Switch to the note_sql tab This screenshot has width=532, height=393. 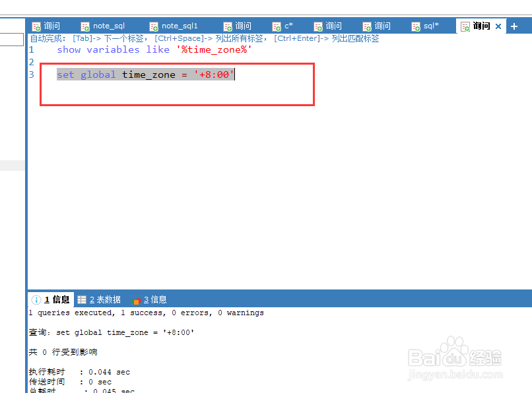[109, 26]
